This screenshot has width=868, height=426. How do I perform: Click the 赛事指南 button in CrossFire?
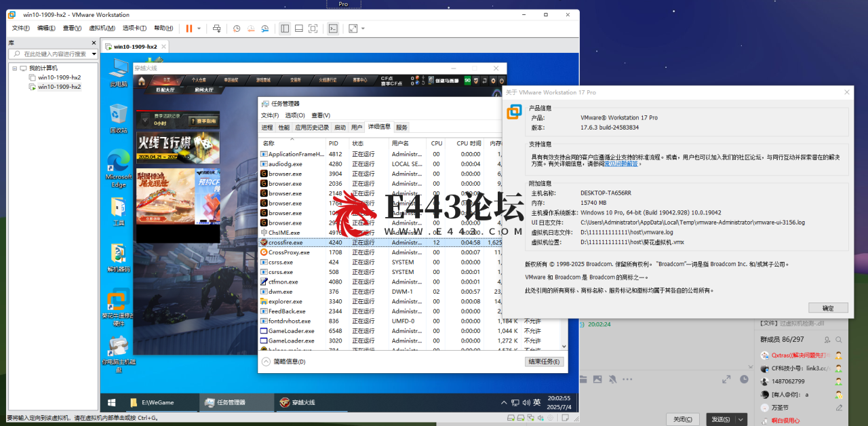202,121
